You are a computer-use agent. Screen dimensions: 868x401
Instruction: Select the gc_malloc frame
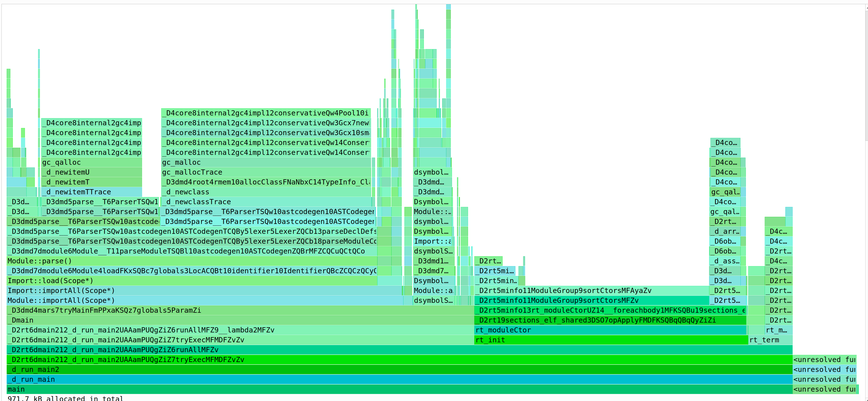266,162
